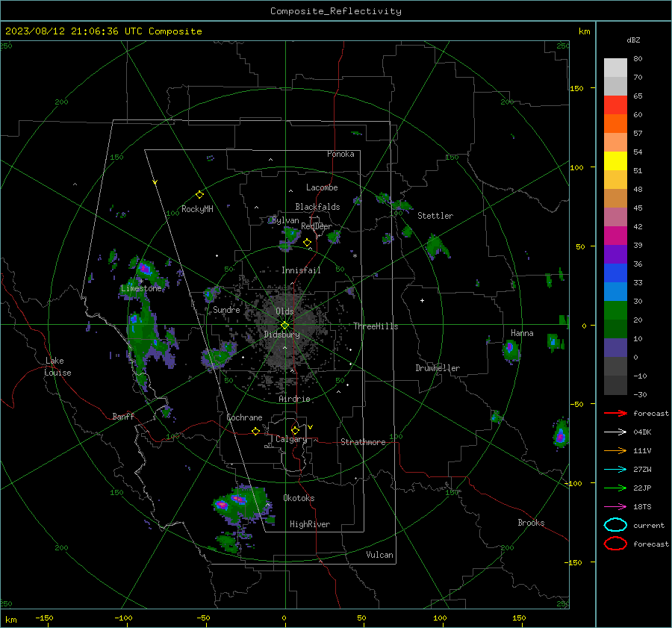
Task: Click the yellow diamond marker above RockyMH
Action: (x=199, y=195)
